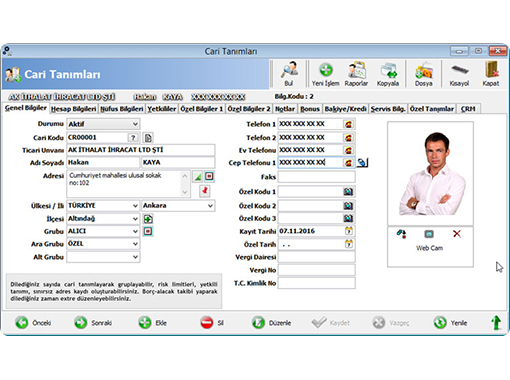Open the İlçesi dropdown showing Altındağ
The width and height of the screenshot is (510, 380).
tap(103, 219)
